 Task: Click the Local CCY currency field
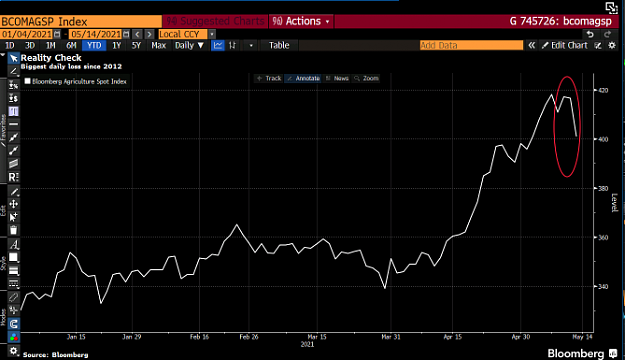click(x=183, y=34)
